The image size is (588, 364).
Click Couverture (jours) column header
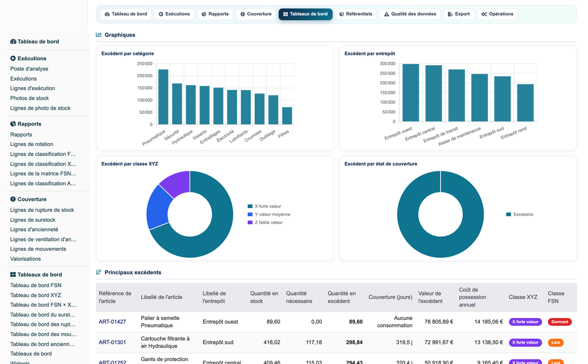pos(391,297)
